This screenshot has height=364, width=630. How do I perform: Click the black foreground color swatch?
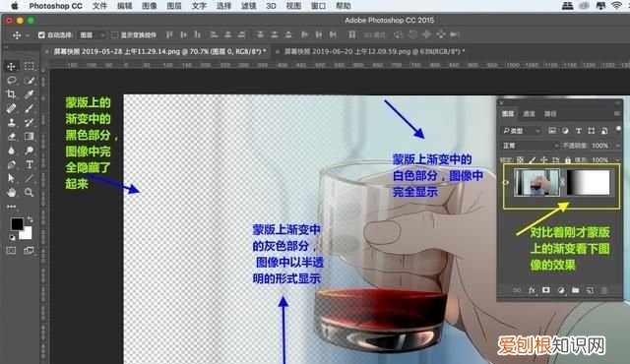pyautogui.click(x=17, y=224)
